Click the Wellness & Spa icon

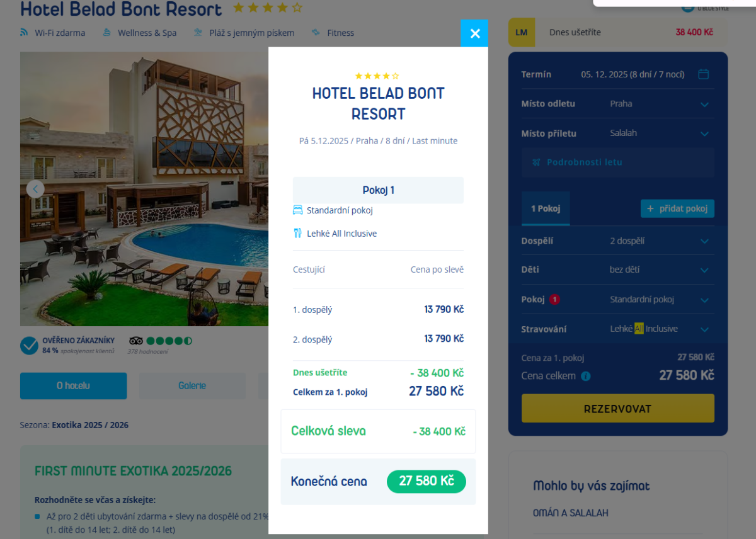tap(106, 32)
